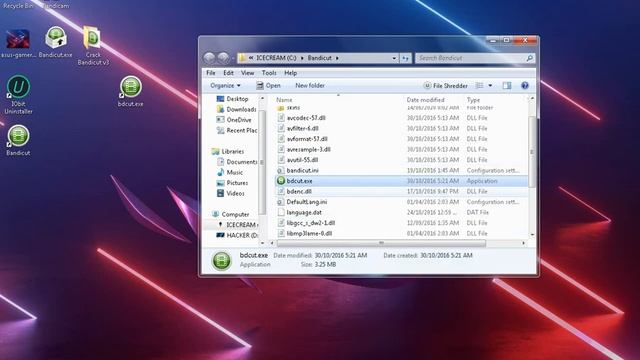640x360 pixels.
Task: Select the avfilter-6.dll file
Action: pyautogui.click(x=302, y=129)
